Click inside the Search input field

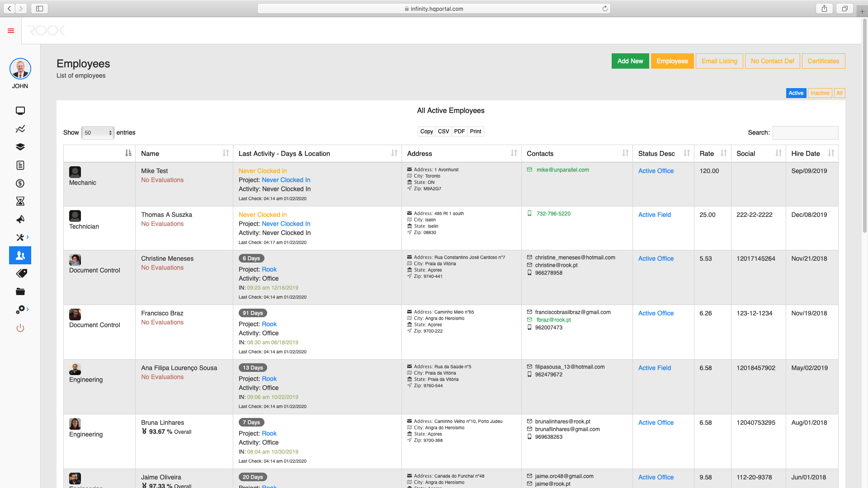tap(805, 132)
